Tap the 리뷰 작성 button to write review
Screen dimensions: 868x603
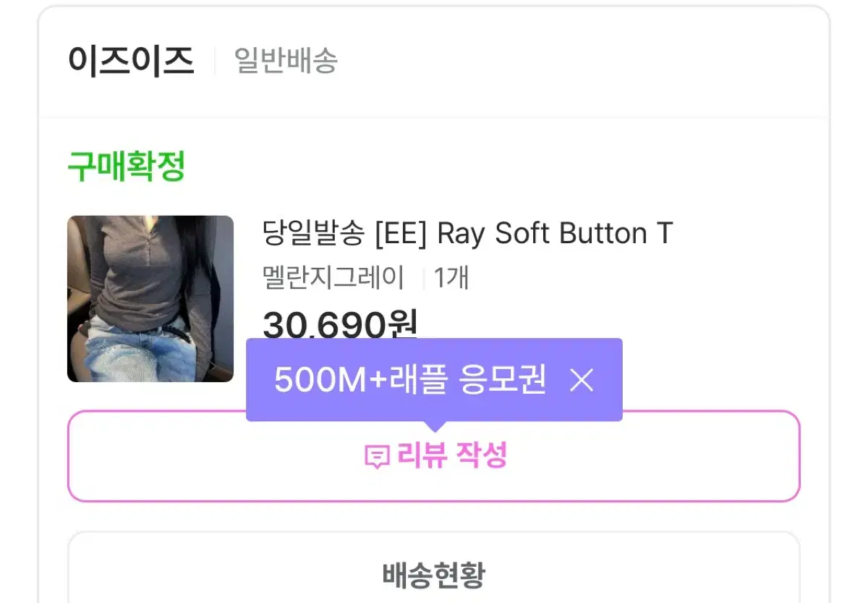452,455
